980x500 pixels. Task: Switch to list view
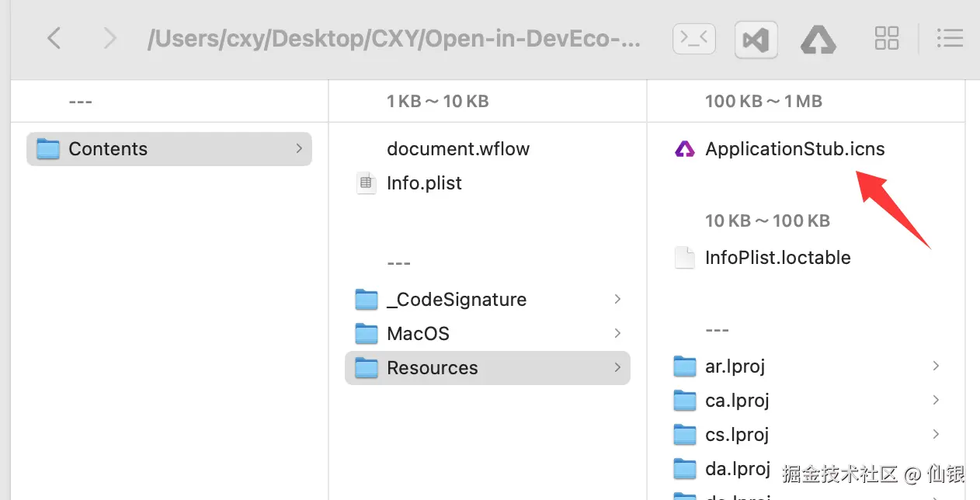[x=949, y=38]
